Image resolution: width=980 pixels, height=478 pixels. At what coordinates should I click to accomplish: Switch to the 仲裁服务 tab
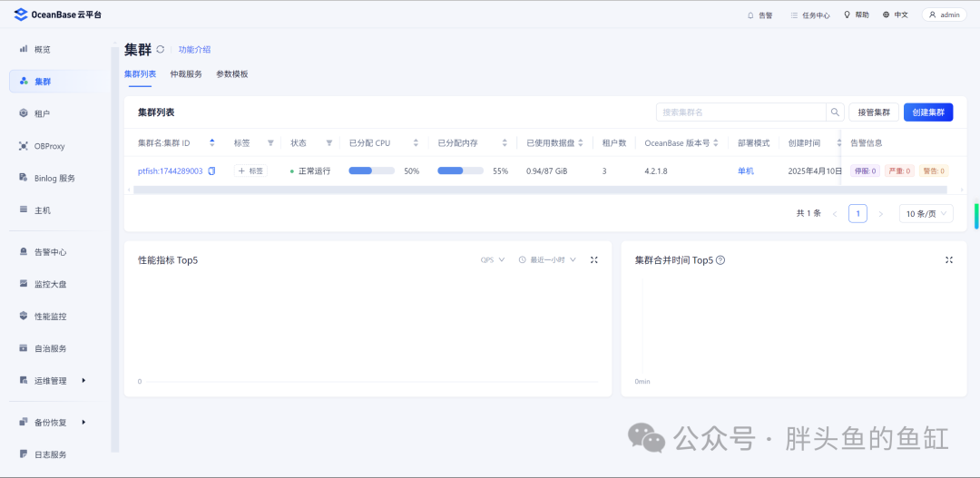[x=186, y=73]
